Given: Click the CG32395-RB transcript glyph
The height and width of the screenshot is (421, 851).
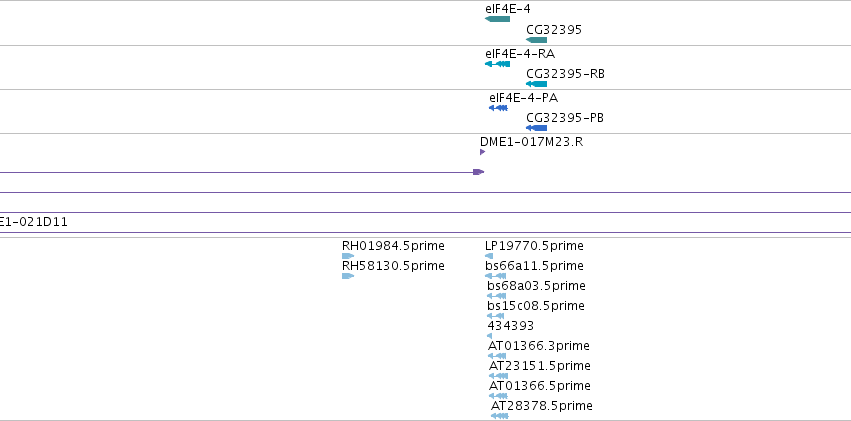Looking at the screenshot, I should [536, 84].
